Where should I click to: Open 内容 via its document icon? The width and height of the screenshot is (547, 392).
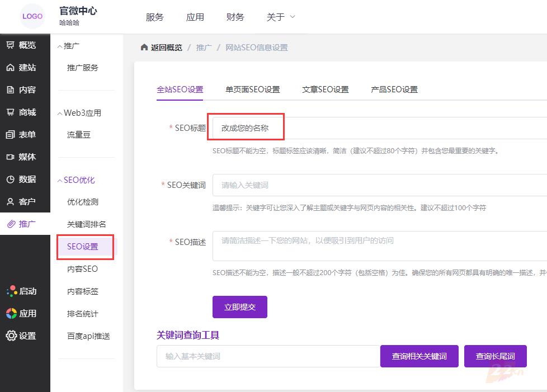point(11,90)
